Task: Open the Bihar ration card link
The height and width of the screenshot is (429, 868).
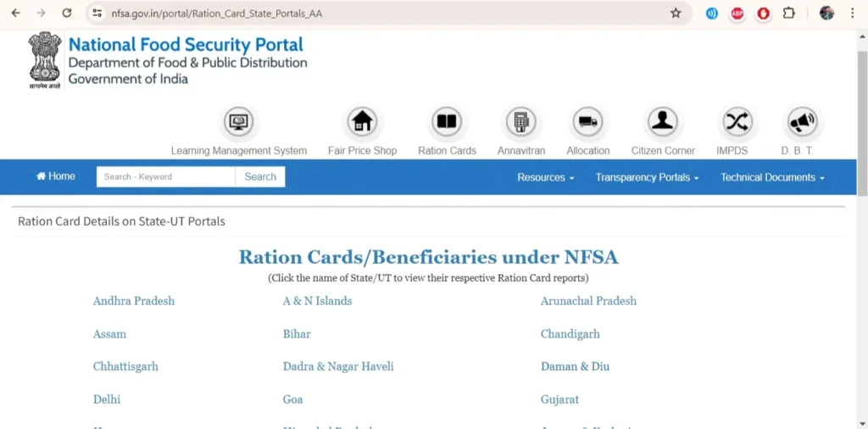Action: click(297, 334)
